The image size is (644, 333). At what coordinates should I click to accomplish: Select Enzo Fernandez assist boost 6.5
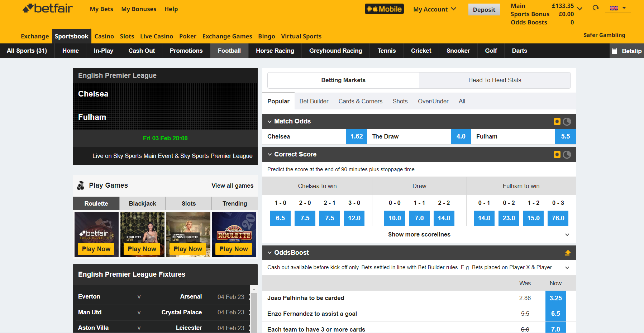(555, 314)
